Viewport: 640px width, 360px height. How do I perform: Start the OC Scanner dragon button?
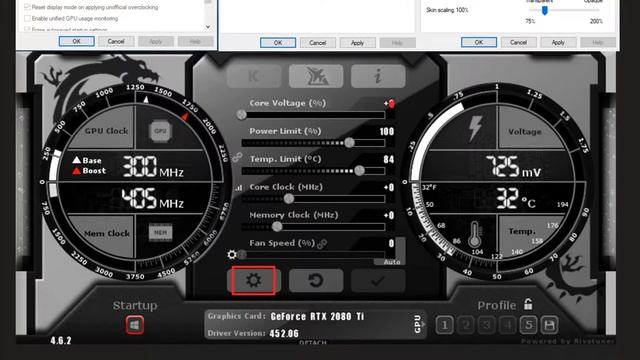pos(316,76)
